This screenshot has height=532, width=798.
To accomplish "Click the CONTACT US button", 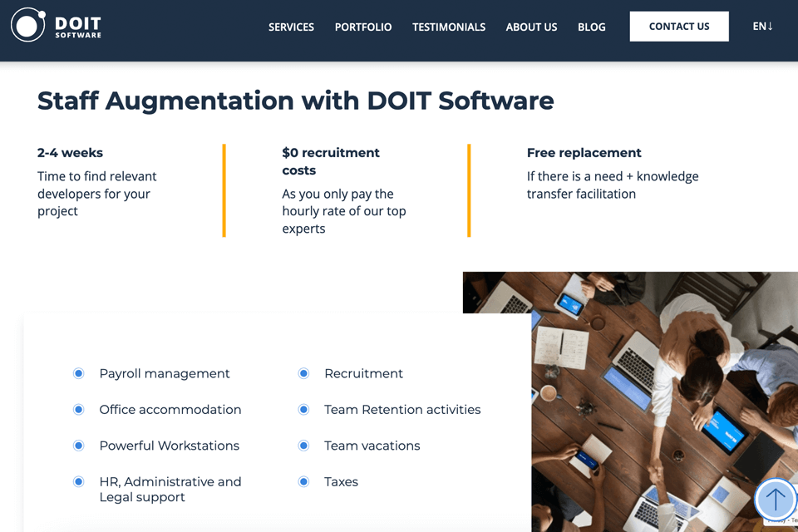I will pos(679,27).
